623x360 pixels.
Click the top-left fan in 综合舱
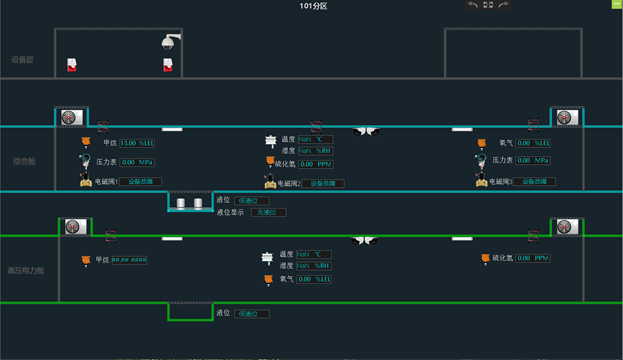click(72, 117)
